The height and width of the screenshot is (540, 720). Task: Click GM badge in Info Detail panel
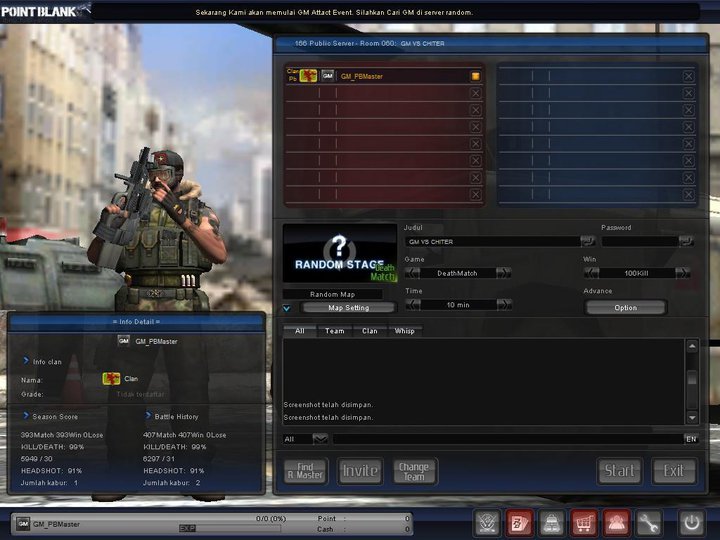(x=124, y=341)
